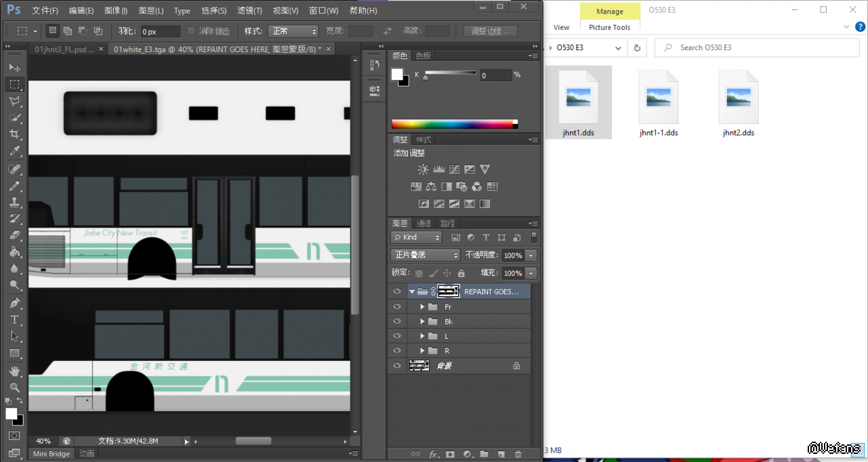Click the 调整边缘 button
The height and width of the screenshot is (462, 868).
pyautogui.click(x=491, y=31)
